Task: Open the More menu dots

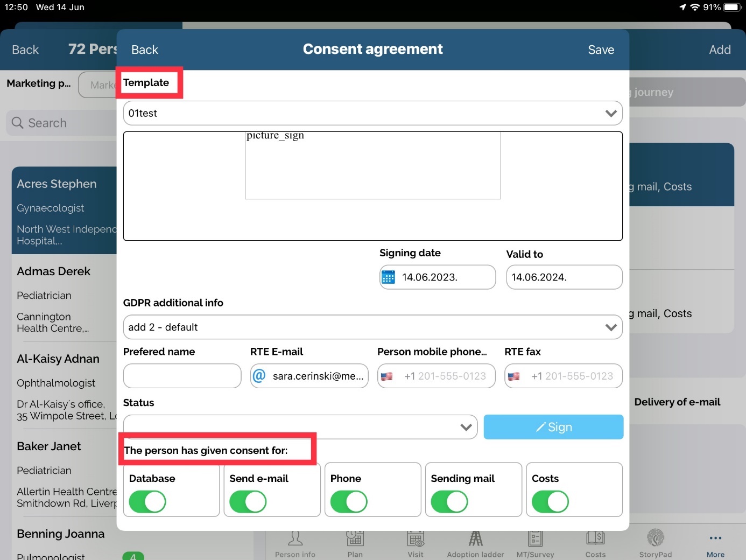Action: point(715,538)
